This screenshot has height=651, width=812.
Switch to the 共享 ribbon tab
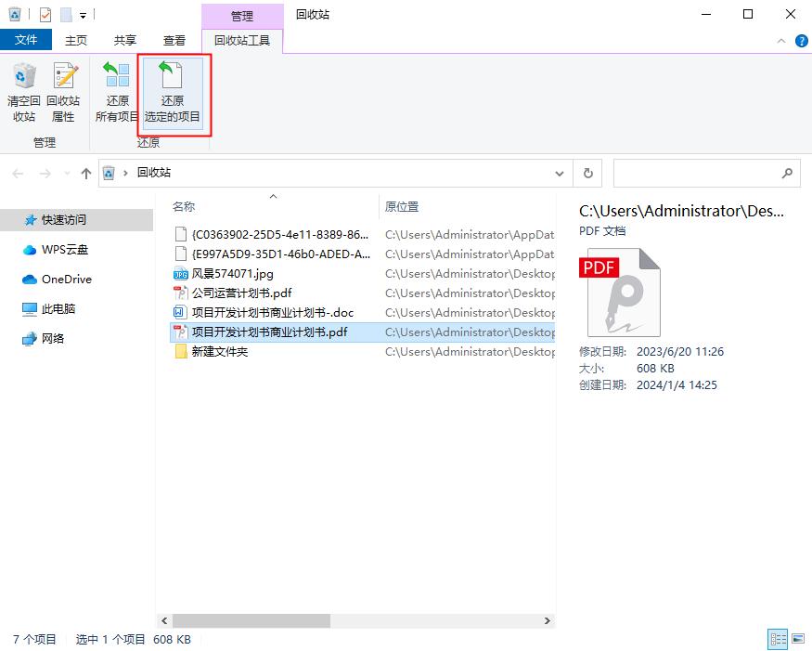click(124, 41)
